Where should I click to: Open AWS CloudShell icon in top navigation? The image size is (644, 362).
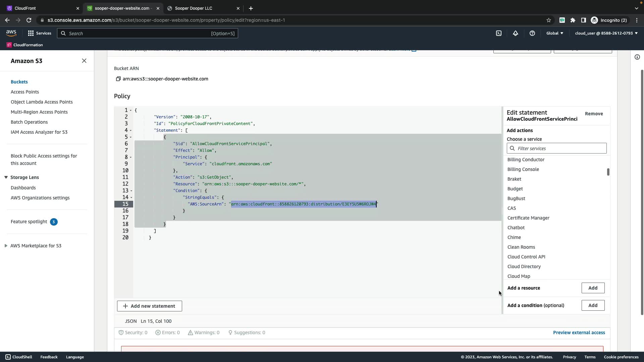tap(499, 33)
